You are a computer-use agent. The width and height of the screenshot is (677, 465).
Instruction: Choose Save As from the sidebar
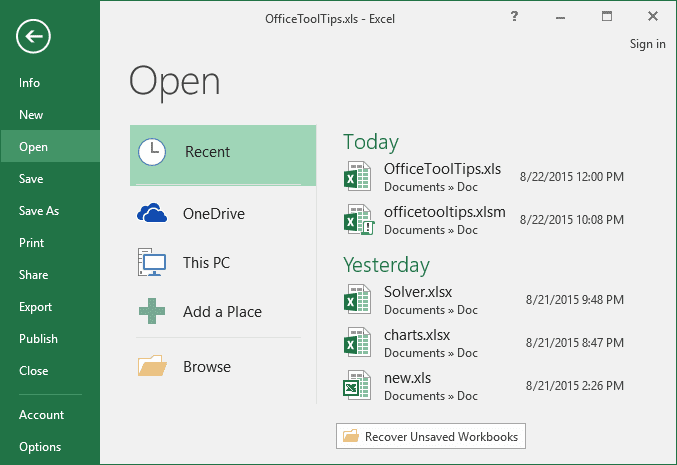click(50, 210)
